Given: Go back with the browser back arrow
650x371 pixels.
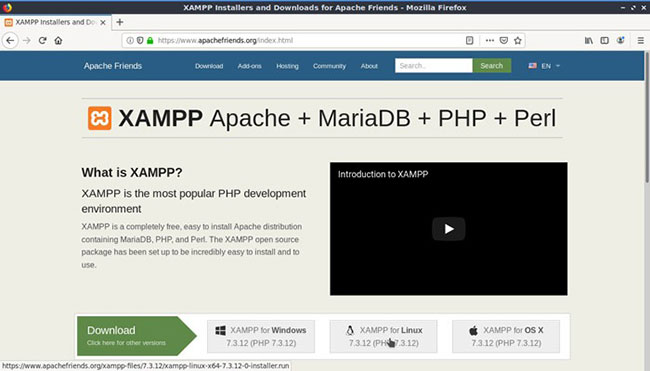Looking at the screenshot, I should (10, 41).
